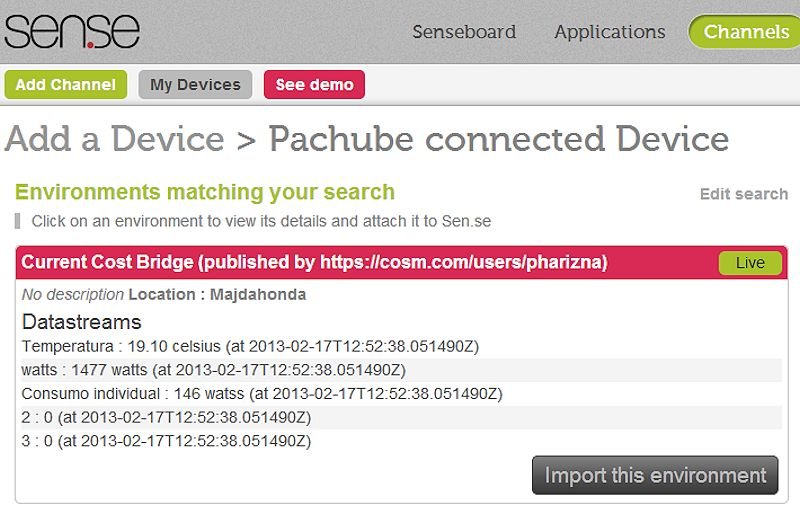Select the Current Cost Bridge environment header
This screenshot has width=800, height=532.
402,262
